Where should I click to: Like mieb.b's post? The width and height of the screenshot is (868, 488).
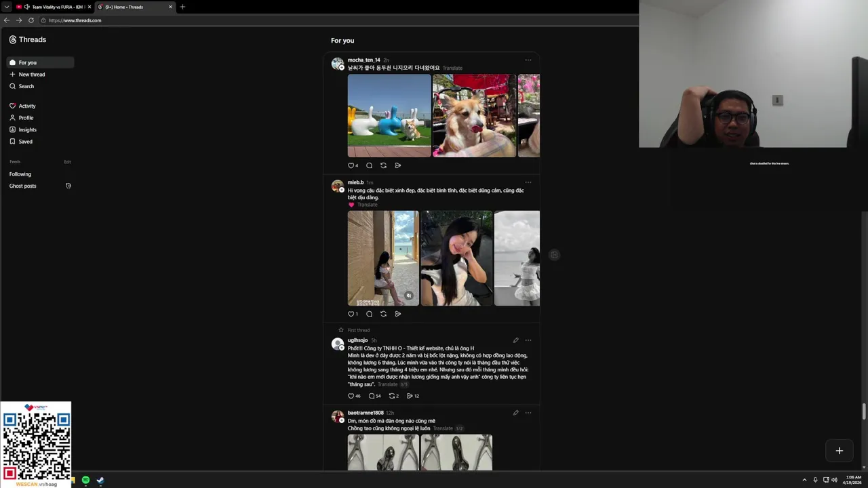point(351,314)
